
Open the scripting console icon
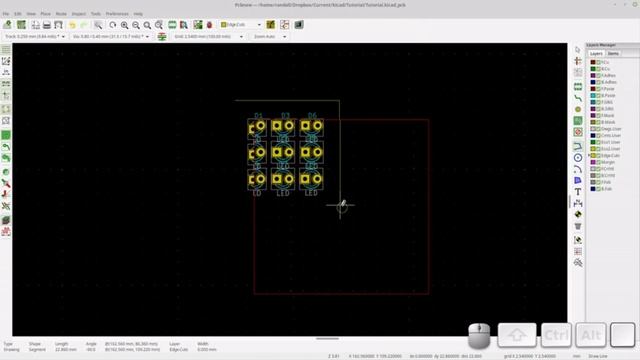tap(299, 25)
